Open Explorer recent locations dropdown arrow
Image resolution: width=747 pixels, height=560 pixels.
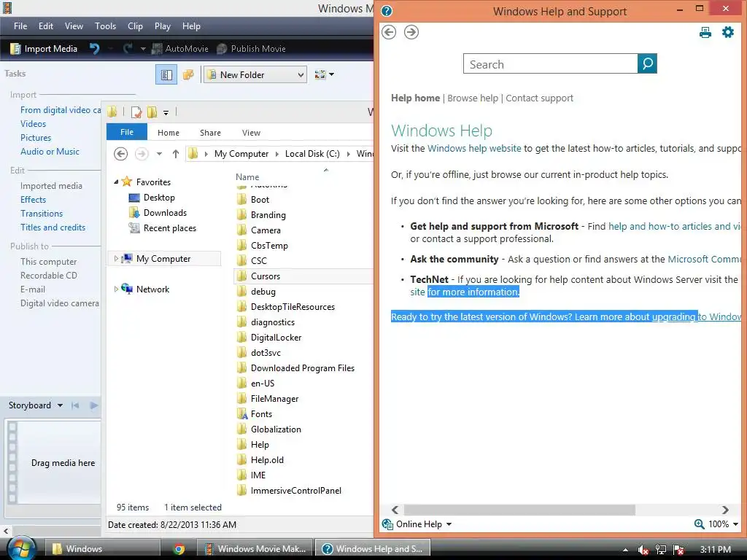(159, 154)
